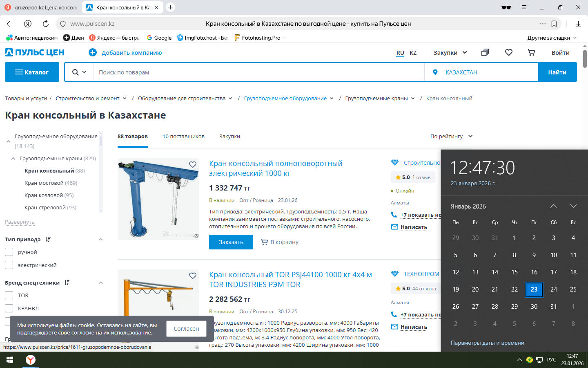Image resolution: width=588 pixels, height=368 pixels.
Task: Go to previous month in the calendar
Action: tap(554, 206)
